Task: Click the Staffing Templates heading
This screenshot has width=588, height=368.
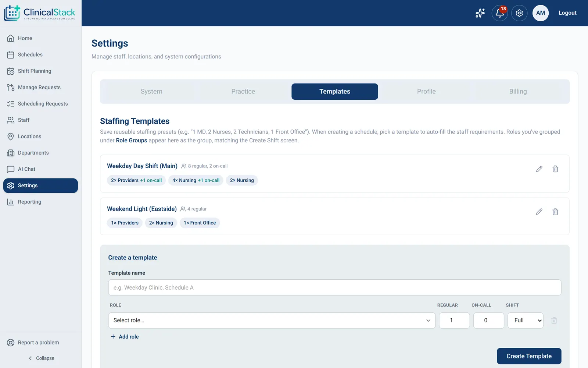Action: pyautogui.click(x=135, y=121)
